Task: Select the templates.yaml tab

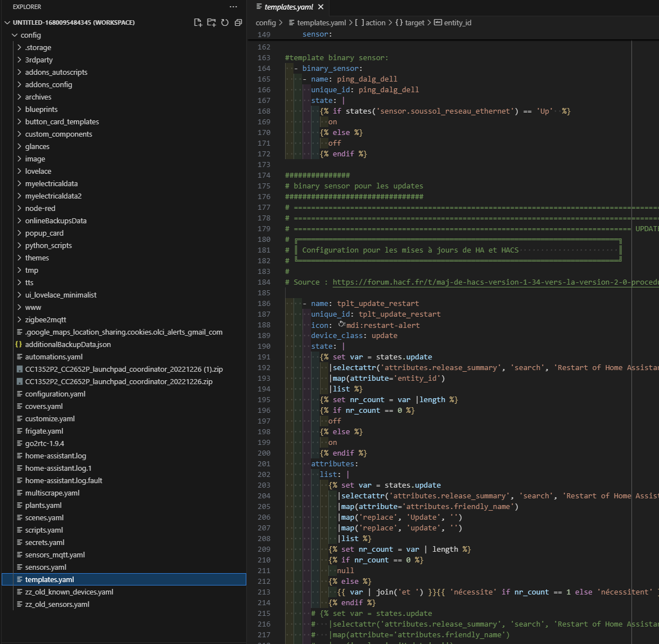Action: pyautogui.click(x=288, y=7)
